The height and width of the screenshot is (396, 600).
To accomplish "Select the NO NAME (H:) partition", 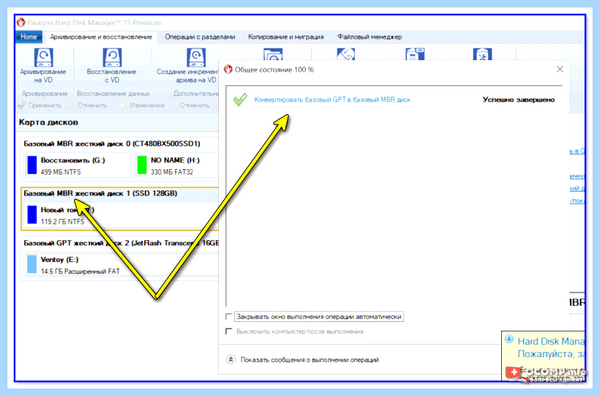I will point(177,165).
